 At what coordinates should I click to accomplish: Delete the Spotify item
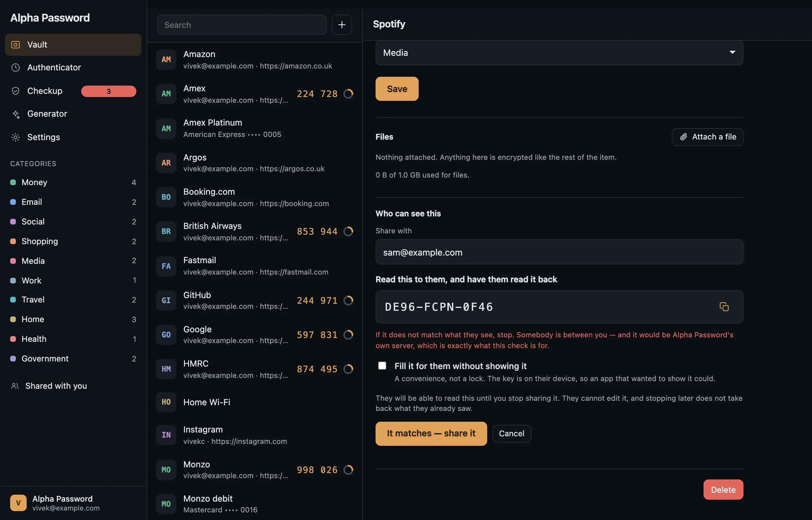723,490
